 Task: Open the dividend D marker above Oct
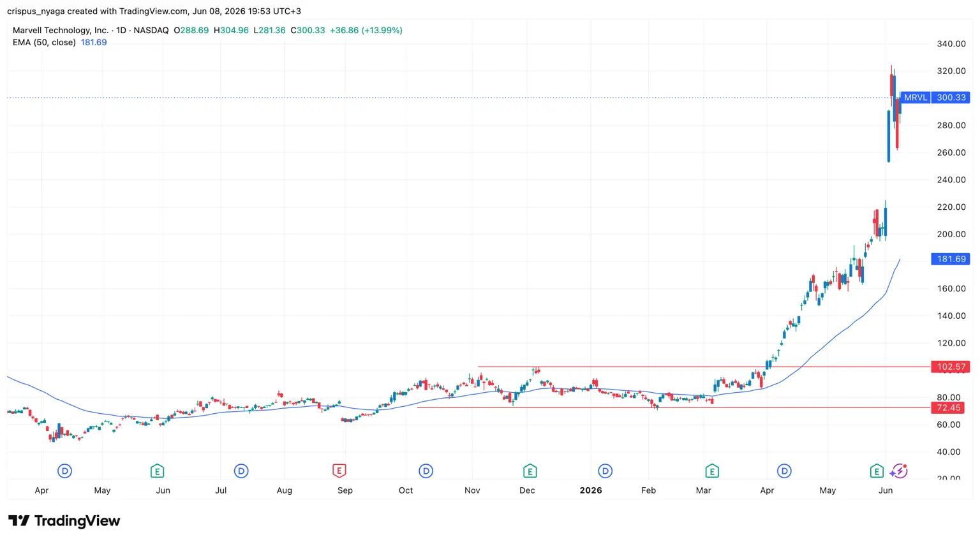426,471
